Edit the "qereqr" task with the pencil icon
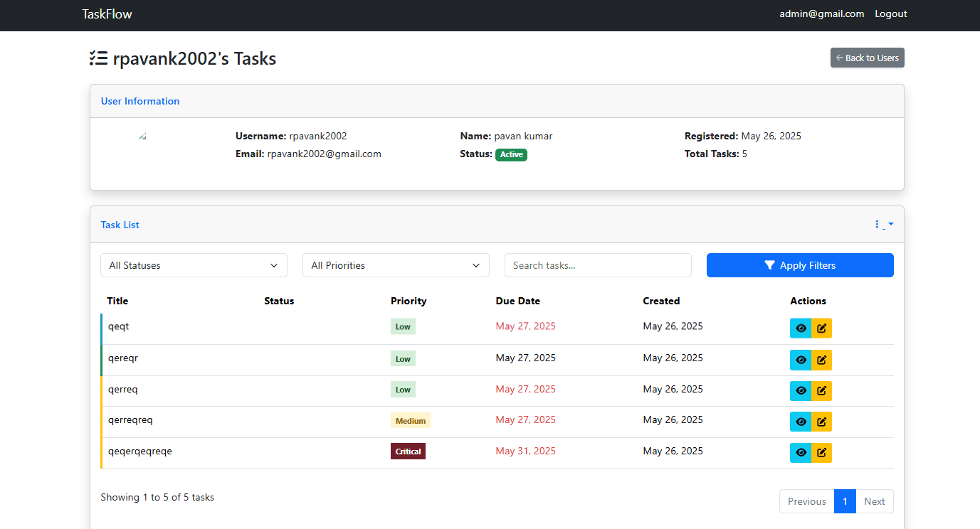The image size is (980, 529). [x=821, y=360]
